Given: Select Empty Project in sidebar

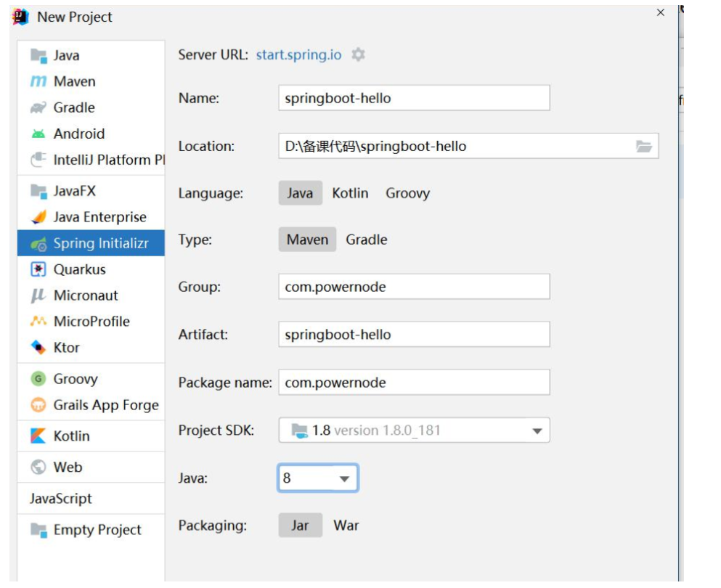Looking at the screenshot, I should tap(91, 530).
